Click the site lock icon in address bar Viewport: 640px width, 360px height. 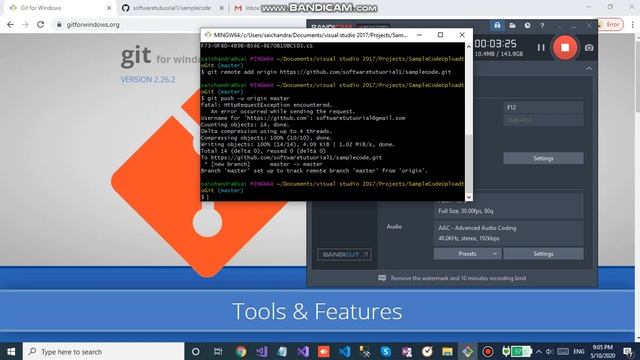pyautogui.click(x=59, y=24)
